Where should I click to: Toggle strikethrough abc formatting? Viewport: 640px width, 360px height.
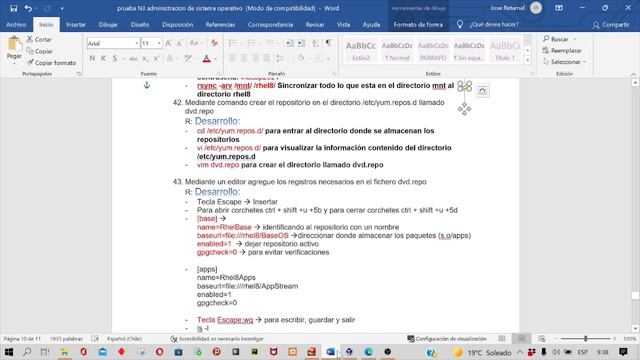coord(133,58)
